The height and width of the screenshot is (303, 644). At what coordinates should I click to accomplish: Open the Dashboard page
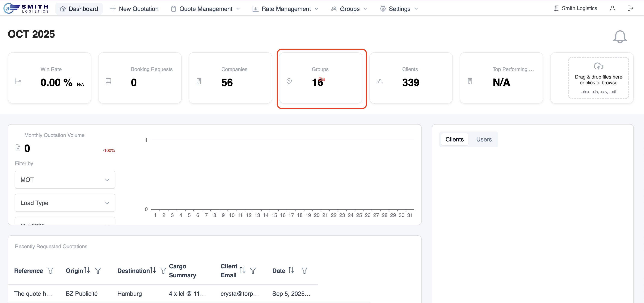(x=79, y=9)
